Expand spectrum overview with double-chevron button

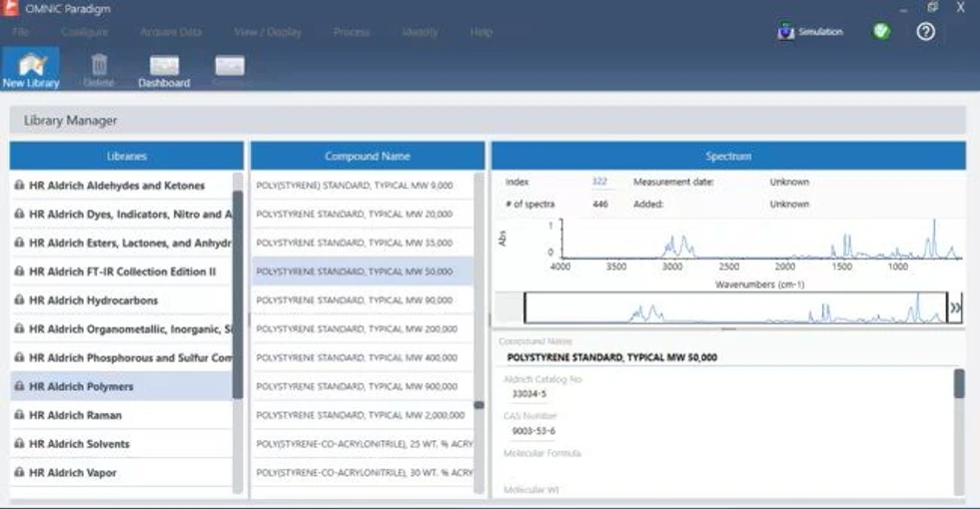[x=956, y=307]
